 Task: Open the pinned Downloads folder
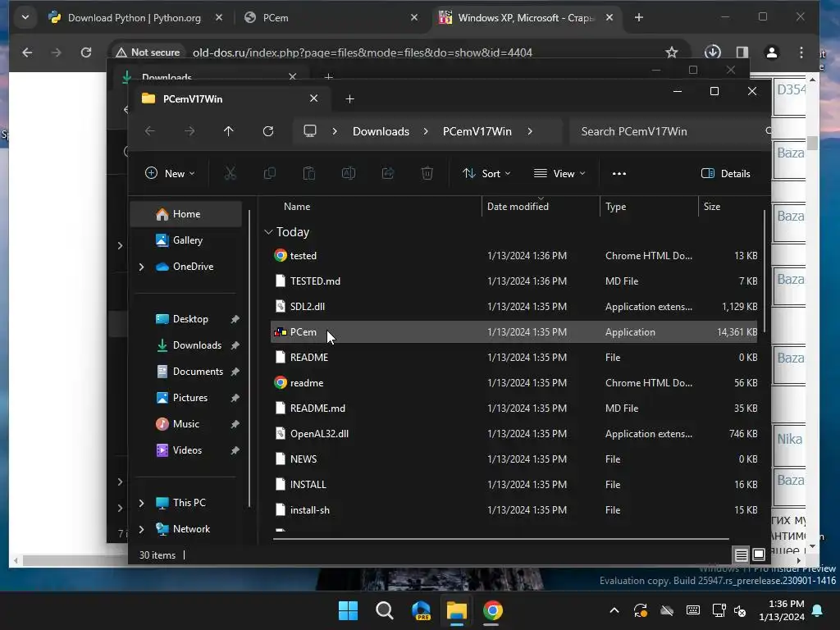pyautogui.click(x=197, y=345)
